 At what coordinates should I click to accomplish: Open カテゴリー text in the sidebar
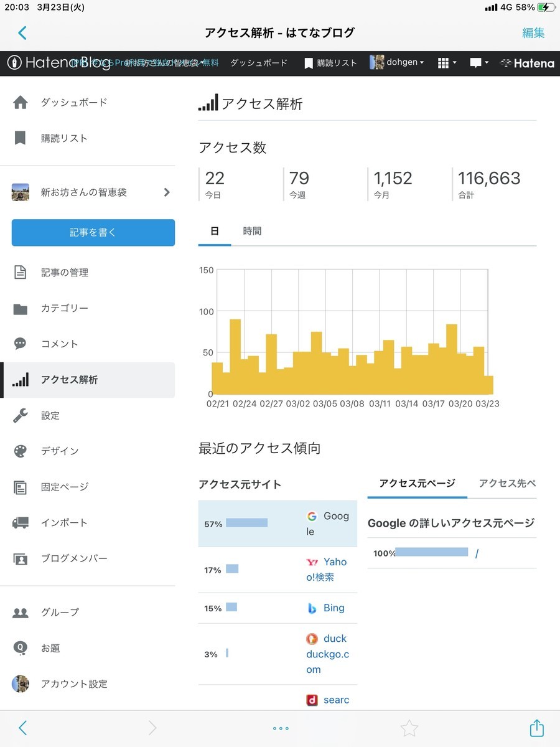[x=65, y=308]
